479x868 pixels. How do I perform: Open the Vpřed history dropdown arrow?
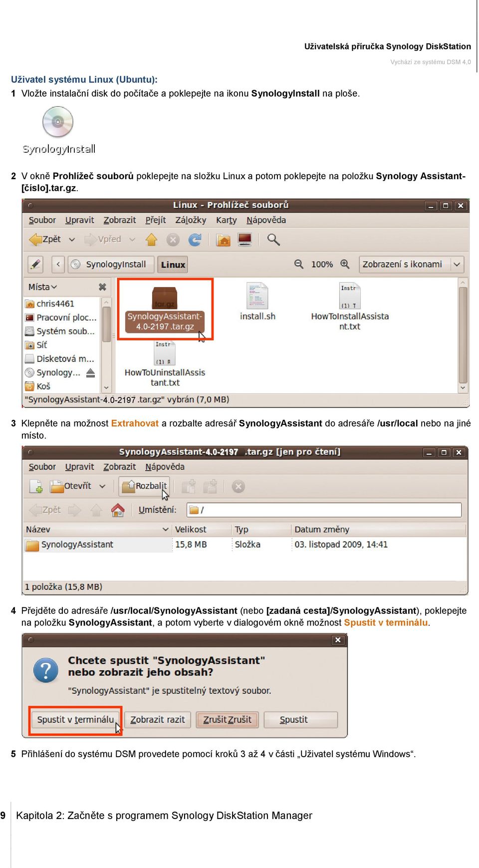click(x=132, y=240)
